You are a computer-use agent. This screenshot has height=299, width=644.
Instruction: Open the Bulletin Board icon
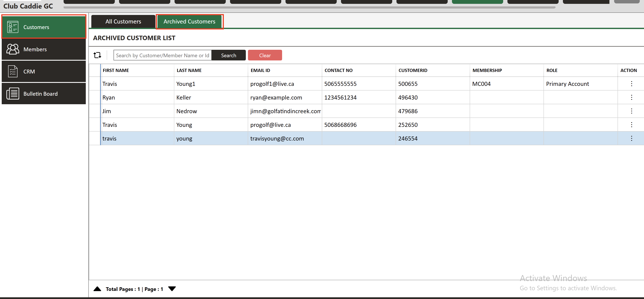pyautogui.click(x=13, y=94)
